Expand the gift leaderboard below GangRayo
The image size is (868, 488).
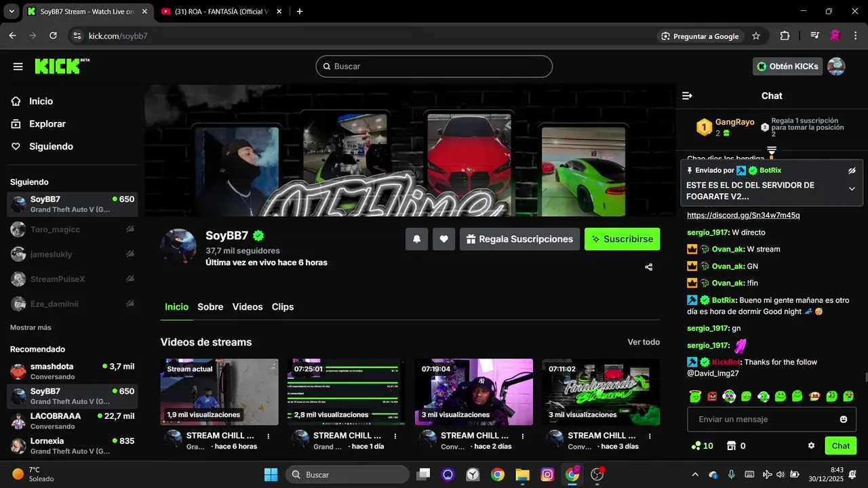(772, 150)
